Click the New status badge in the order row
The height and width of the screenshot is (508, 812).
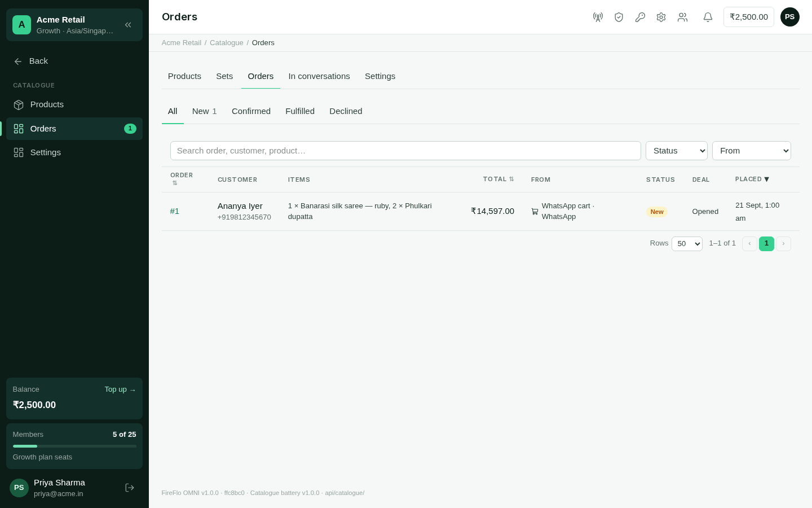tap(657, 212)
